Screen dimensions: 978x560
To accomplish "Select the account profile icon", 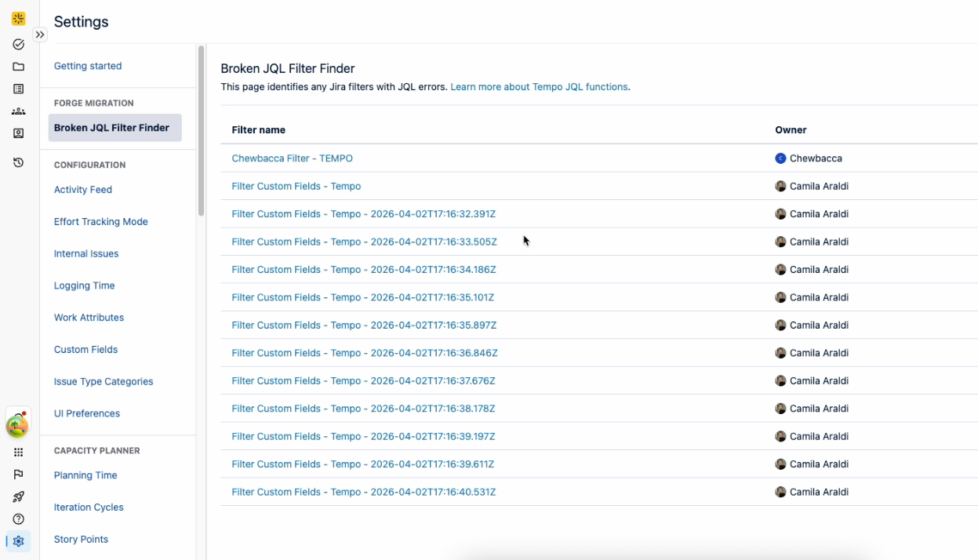I will pyautogui.click(x=18, y=133).
